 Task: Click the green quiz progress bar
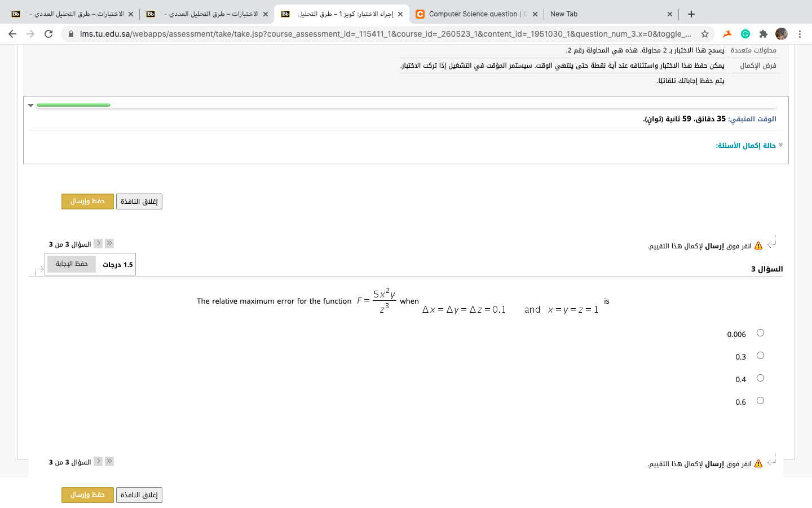tap(73, 104)
